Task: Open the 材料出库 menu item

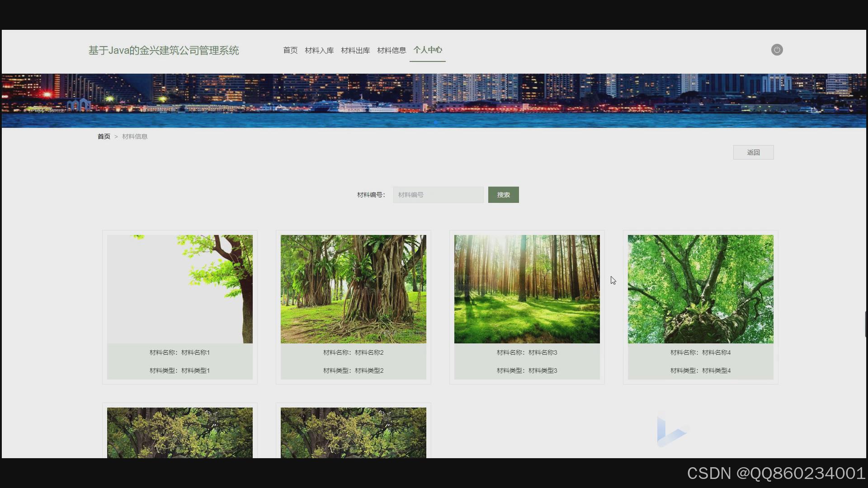Action: click(x=355, y=50)
